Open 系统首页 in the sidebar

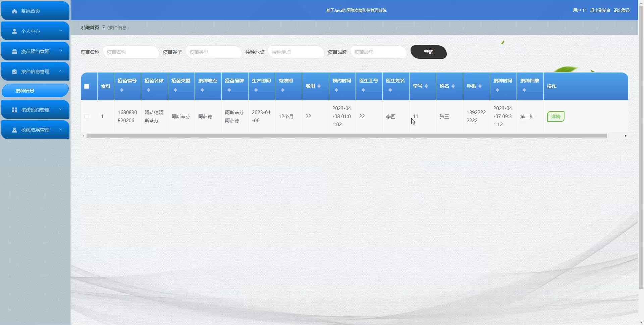tap(35, 11)
